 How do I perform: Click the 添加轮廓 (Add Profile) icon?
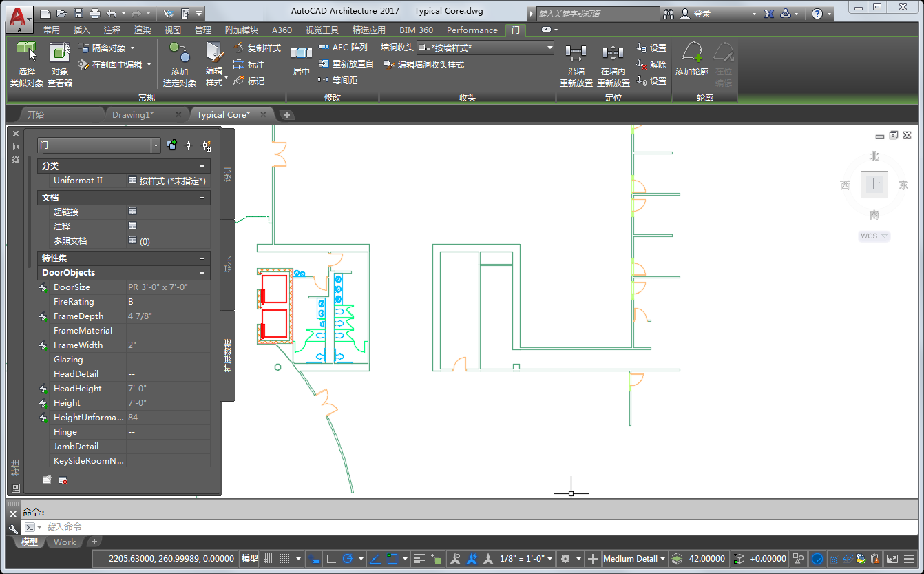pyautogui.click(x=691, y=52)
